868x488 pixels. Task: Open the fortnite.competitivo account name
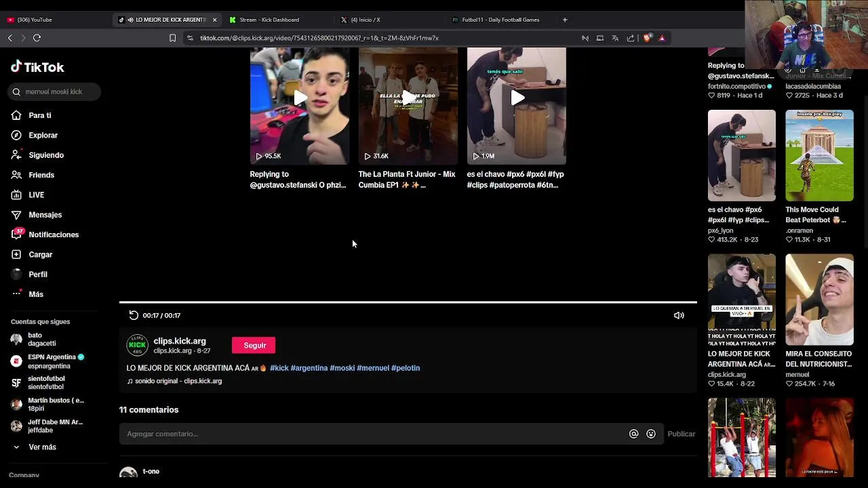[737, 87]
